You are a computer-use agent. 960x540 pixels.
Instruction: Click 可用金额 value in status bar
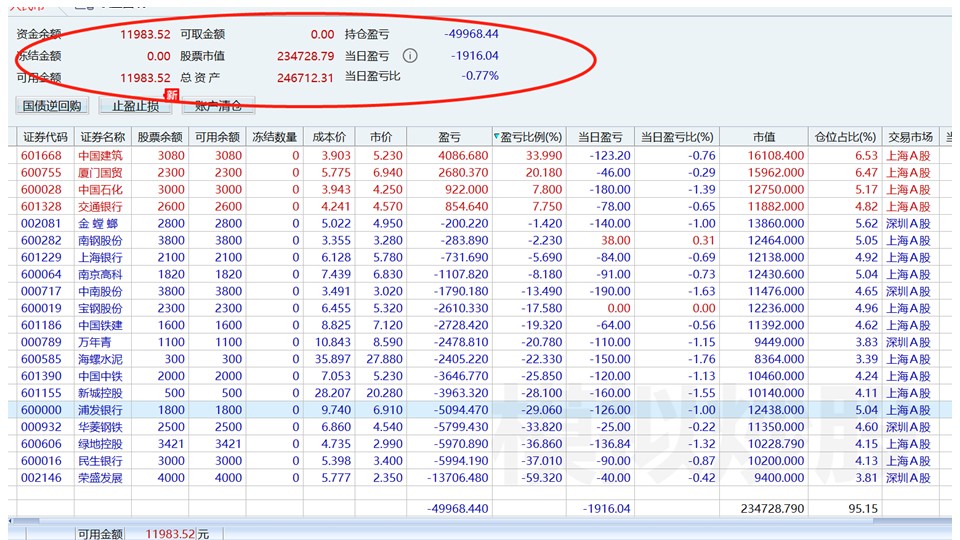[x=170, y=534]
